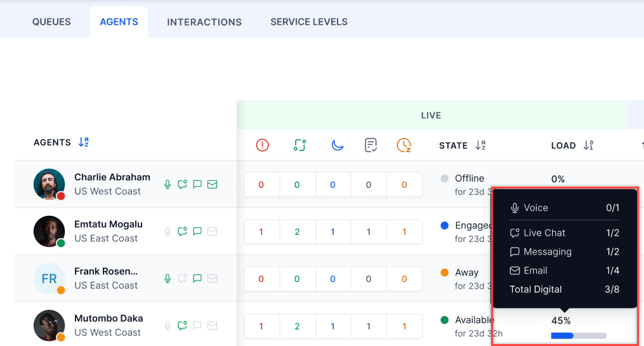The image size is (644, 346).
Task: Click Mutombo Daka's 45% load progress bar
Action: (579, 335)
